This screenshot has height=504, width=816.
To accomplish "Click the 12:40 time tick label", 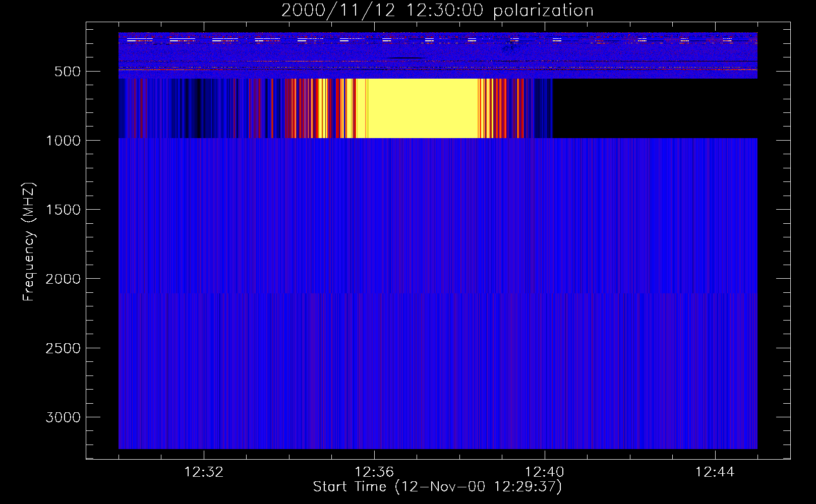I will (x=545, y=472).
